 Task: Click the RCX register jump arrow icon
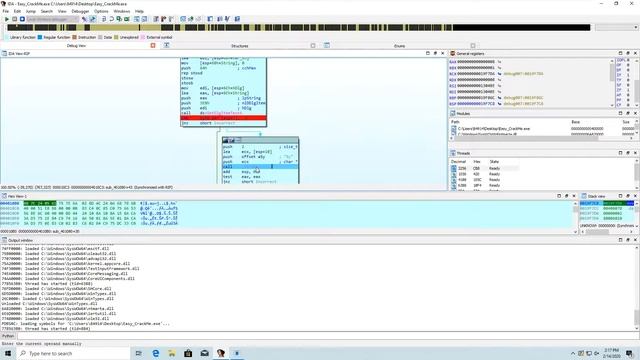(x=500, y=74)
